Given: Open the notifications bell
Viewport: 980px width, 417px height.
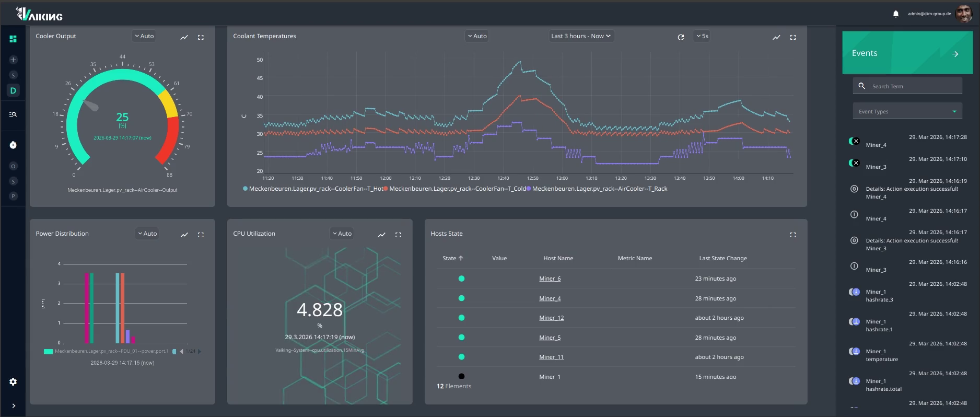Looking at the screenshot, I should [x=895, y=14].
